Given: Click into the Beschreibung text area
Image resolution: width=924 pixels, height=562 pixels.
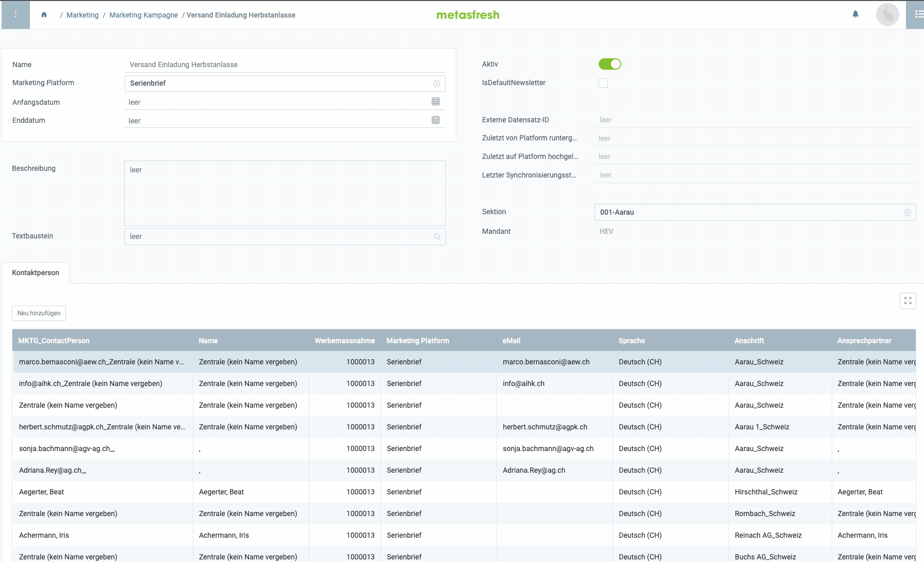Looking at the screenshot, I should [x=285, y=193].
